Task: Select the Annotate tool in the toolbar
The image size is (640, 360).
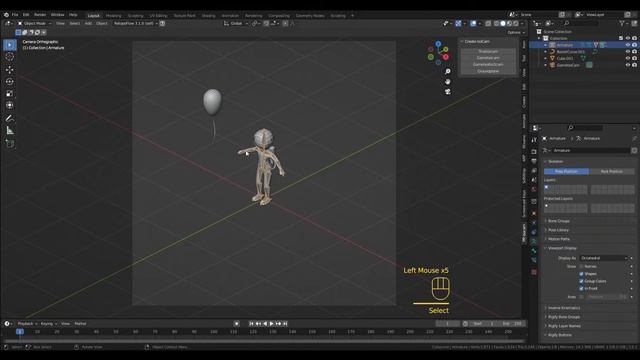Action: (x=10, y=118)
